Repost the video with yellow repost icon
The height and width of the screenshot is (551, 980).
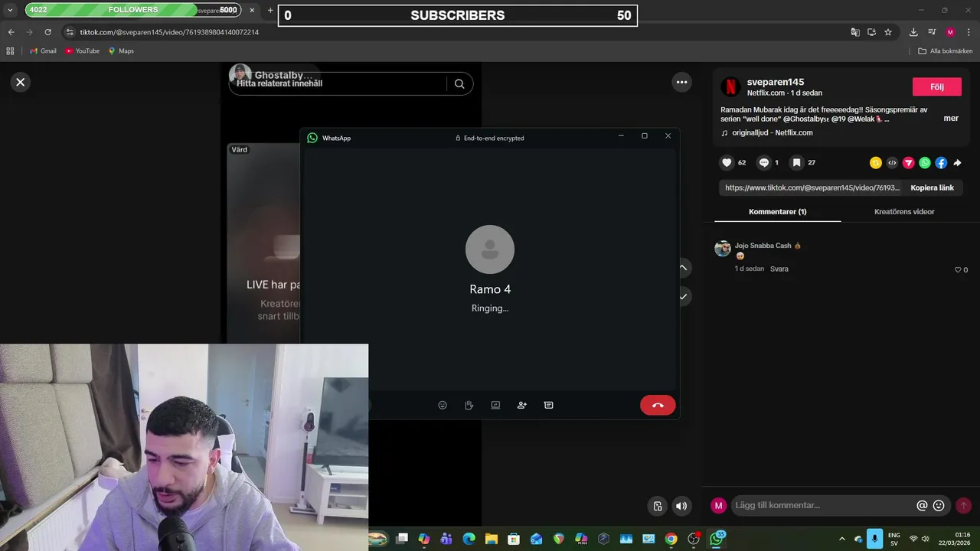tap(876, 163)
